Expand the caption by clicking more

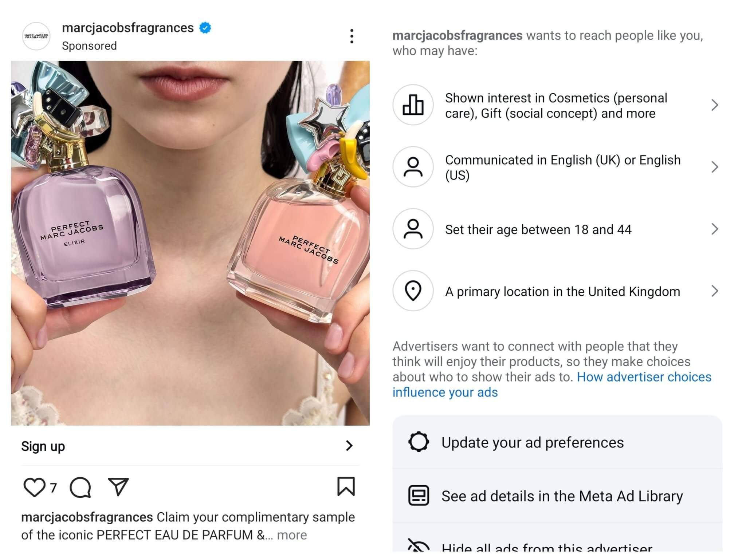[292, 535]
